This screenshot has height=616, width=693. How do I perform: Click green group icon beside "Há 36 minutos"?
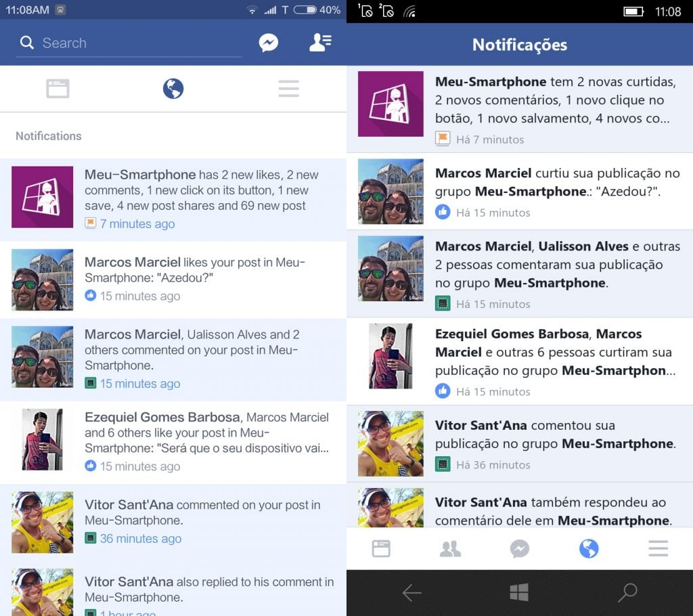click(x=443, y=464)
